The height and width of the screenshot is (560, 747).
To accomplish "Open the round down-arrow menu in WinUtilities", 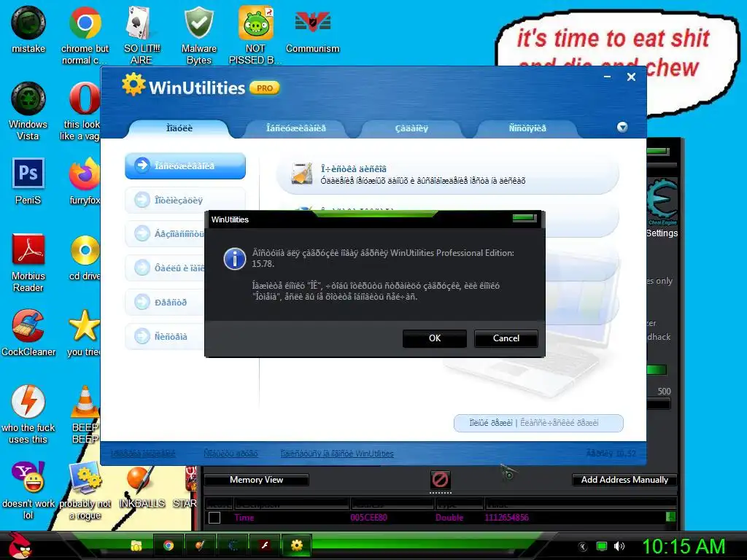I will (x=622, y=127).
